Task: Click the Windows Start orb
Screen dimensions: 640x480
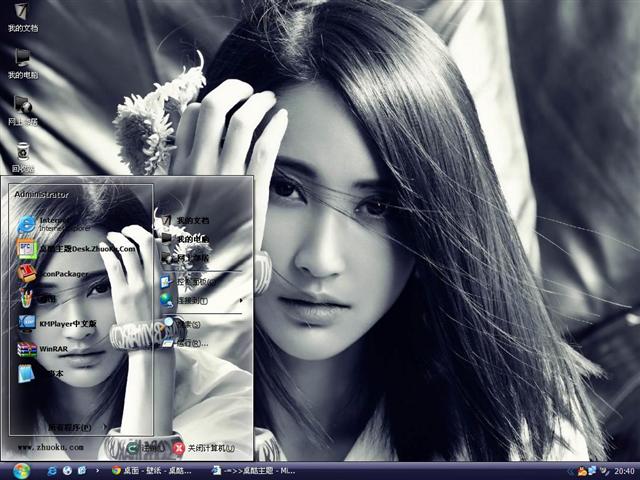Action: pos(22,469)
